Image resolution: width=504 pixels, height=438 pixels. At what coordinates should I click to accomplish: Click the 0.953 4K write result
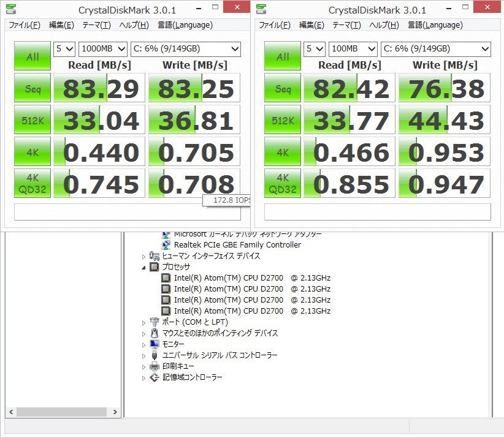click(445, 151)
